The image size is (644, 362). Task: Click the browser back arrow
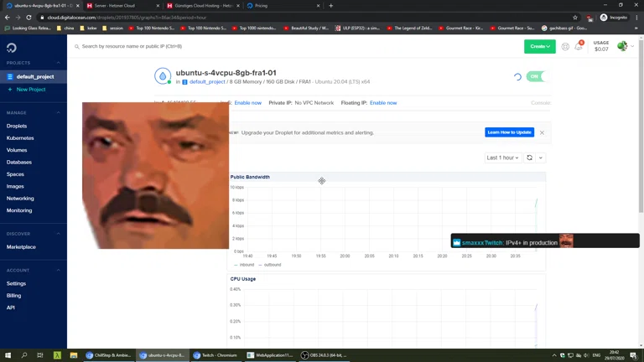point(8,18)
